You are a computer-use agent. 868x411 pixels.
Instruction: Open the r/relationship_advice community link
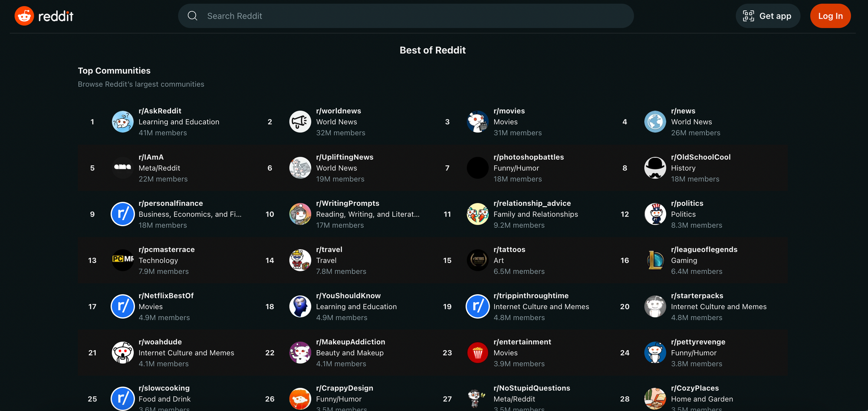[x=532, y=204]
